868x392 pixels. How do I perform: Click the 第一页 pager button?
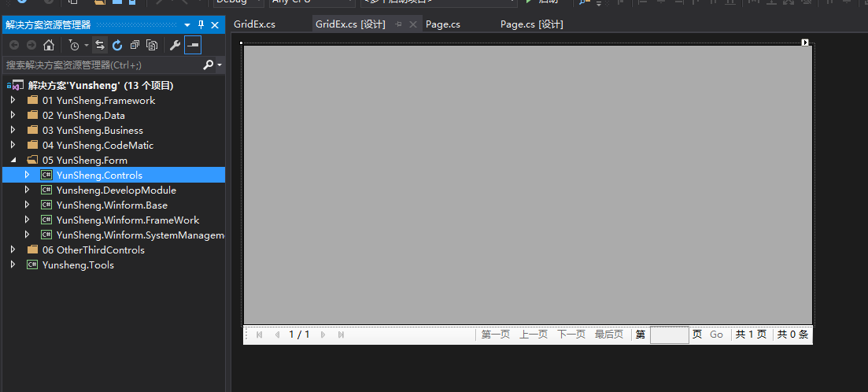tap(496, 335)
